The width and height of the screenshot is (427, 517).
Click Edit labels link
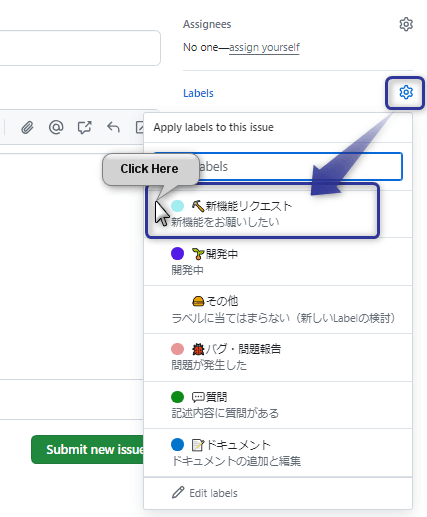pos(213,493)
